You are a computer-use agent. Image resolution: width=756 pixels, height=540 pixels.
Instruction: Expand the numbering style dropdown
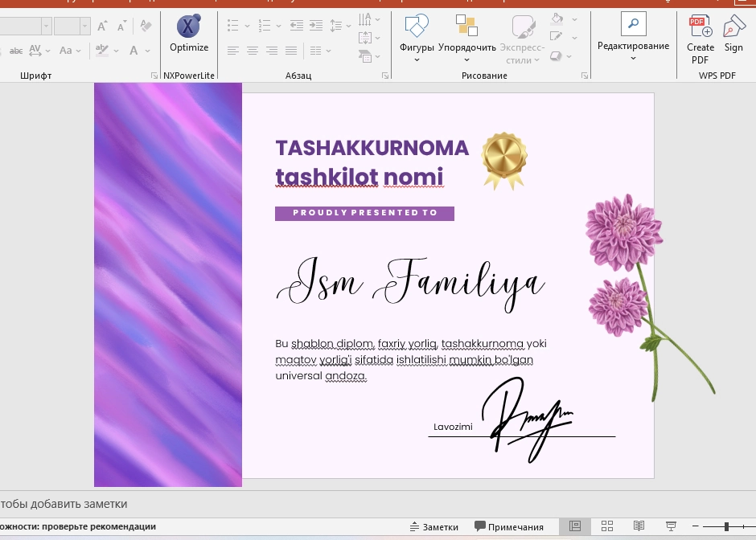pos(278,26)
